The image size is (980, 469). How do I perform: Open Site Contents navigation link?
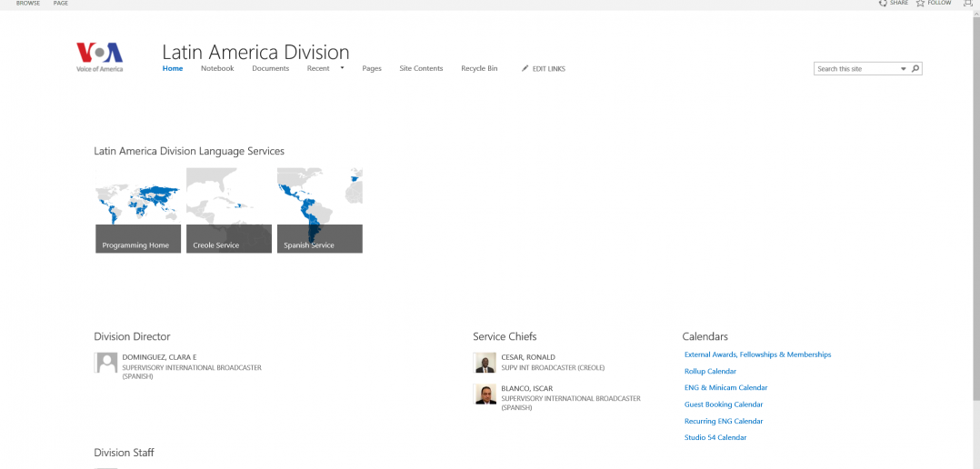tap(421, 69)
